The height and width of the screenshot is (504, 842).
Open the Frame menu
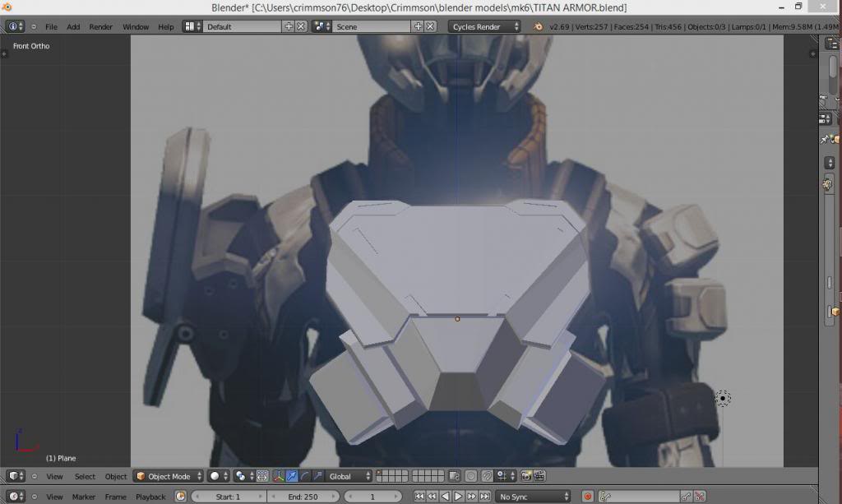[115, 497]
